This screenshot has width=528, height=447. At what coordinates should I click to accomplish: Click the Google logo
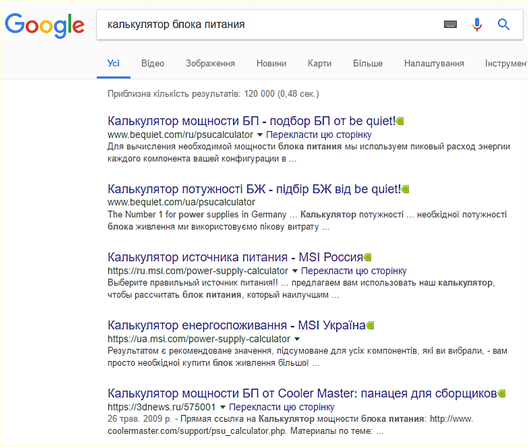[44, 26]
